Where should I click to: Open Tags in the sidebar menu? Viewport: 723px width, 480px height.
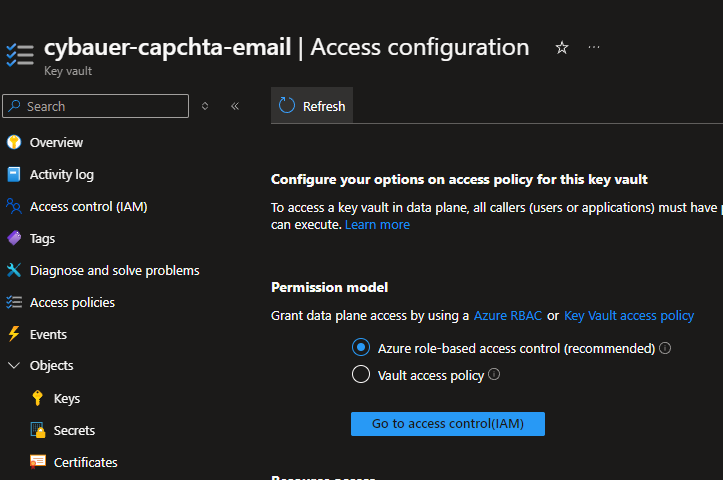42,239
